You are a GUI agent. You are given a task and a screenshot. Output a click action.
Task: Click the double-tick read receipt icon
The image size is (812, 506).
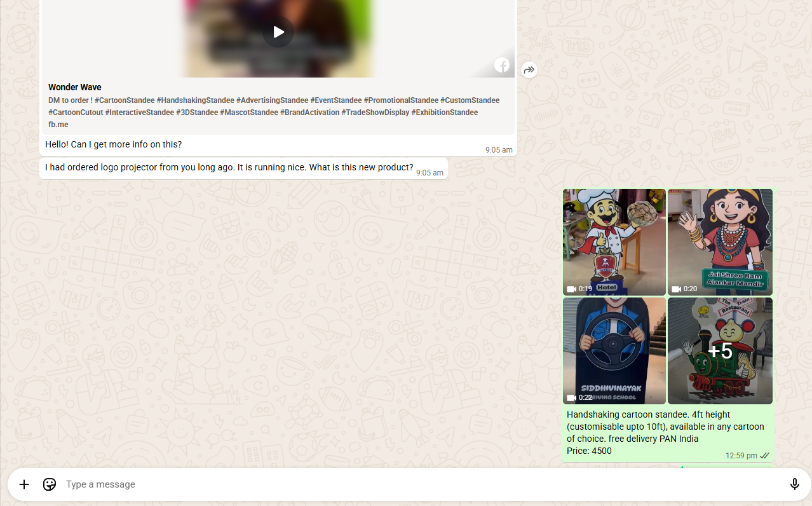(765, 456)
